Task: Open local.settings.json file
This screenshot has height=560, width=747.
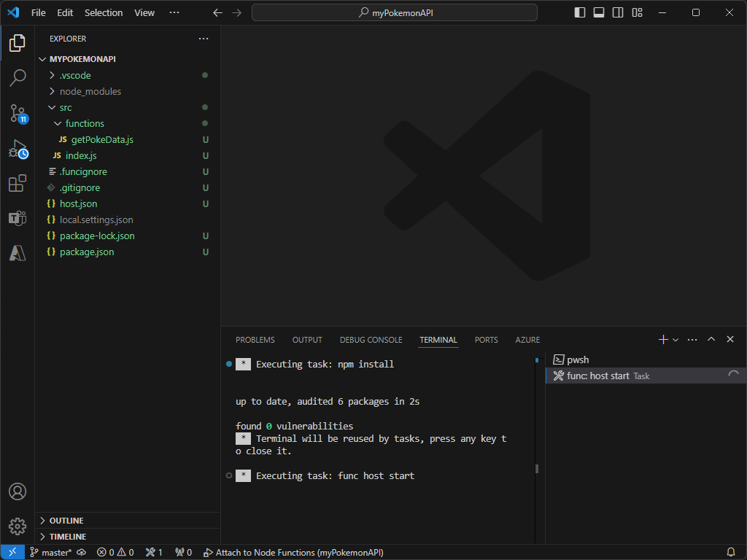Action: tap(128, 220)
